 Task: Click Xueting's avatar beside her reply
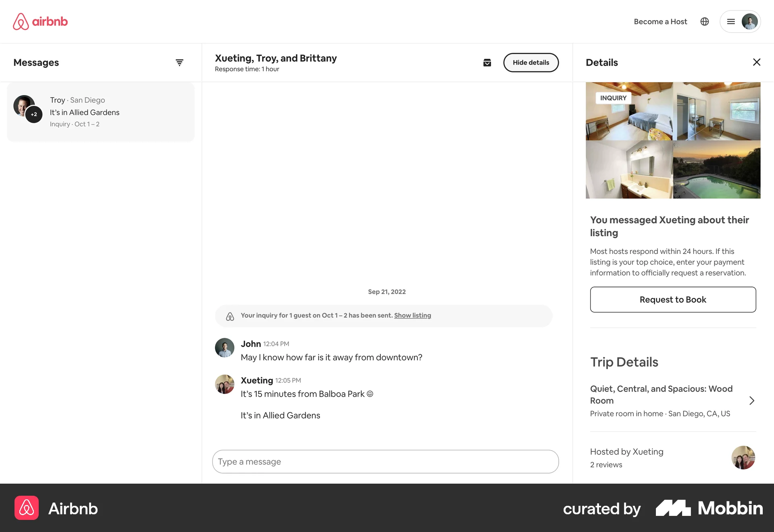(x=225, y=384)
